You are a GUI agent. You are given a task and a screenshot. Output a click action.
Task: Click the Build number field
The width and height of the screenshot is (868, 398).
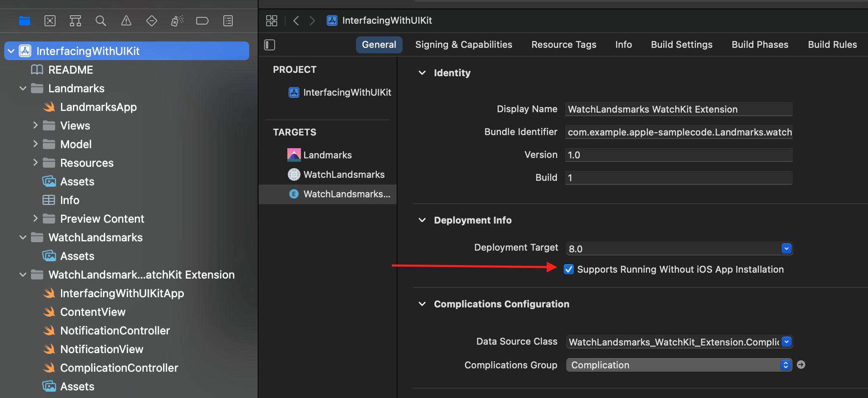click(x=679, y=178)
